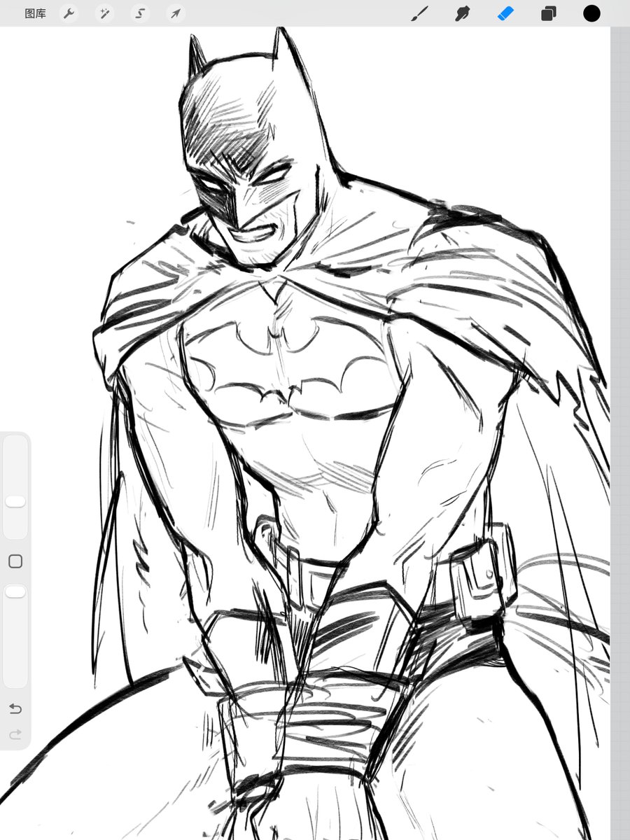Click the brush size slider handle

point(15,501)
